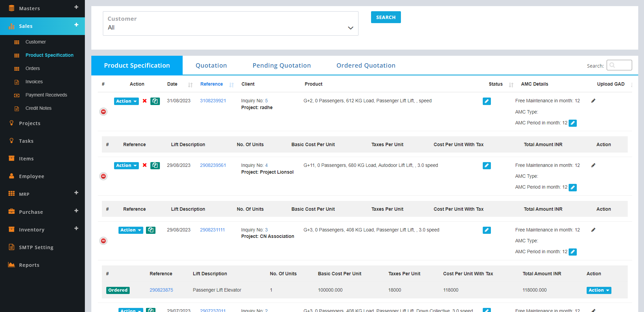Click the SEARCH button
This screenshot has height=312, width=644.
386,17
